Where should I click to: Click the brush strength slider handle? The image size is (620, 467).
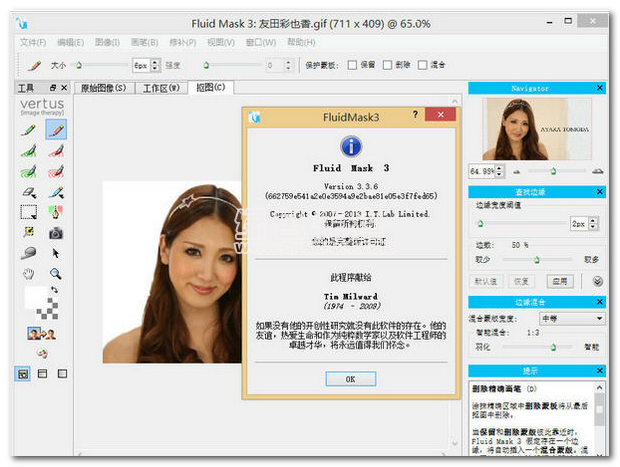tap(206, 65)
